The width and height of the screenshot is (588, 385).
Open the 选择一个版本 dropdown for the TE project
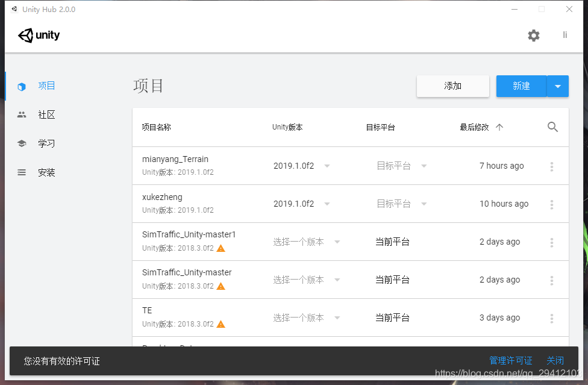(307, 318)
